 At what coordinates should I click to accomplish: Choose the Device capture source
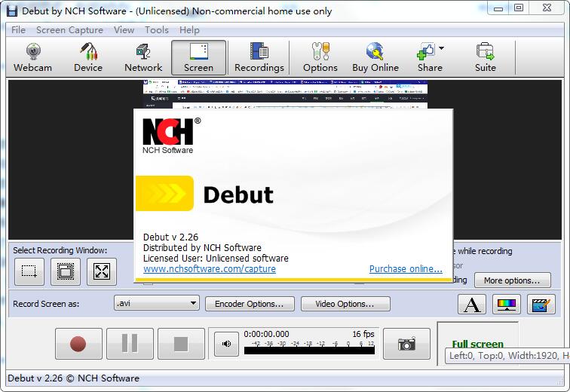pyautogui.click(x=88, y=58)
